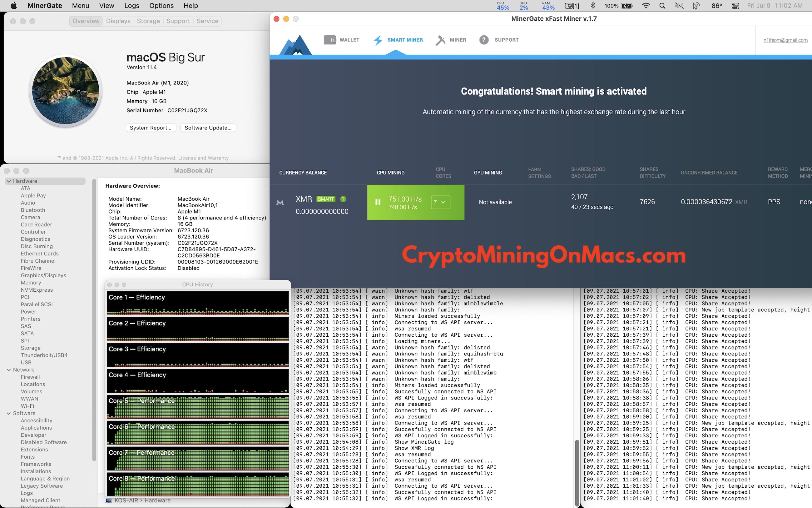Click the Smart Miner lightning bolt icon

[378, 40]
